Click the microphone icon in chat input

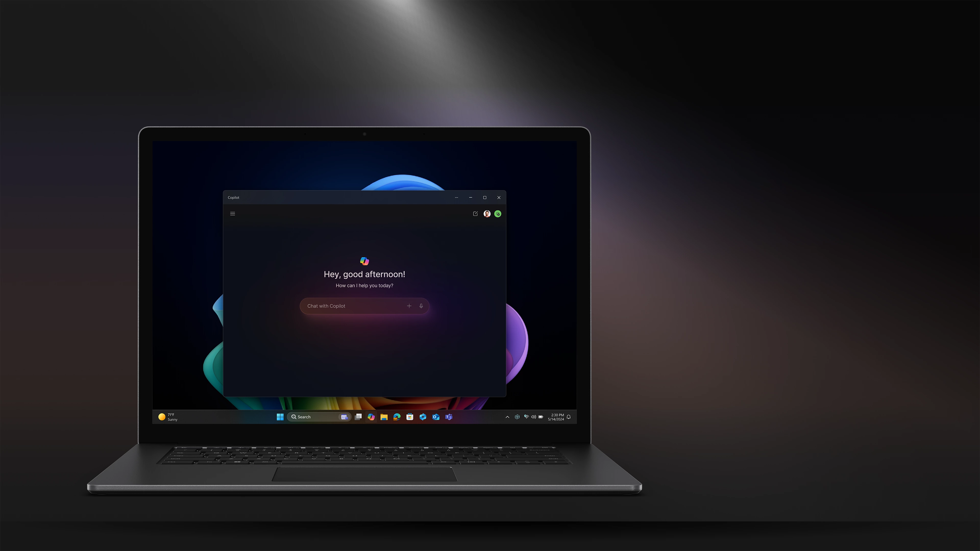[x=421, y=306]
